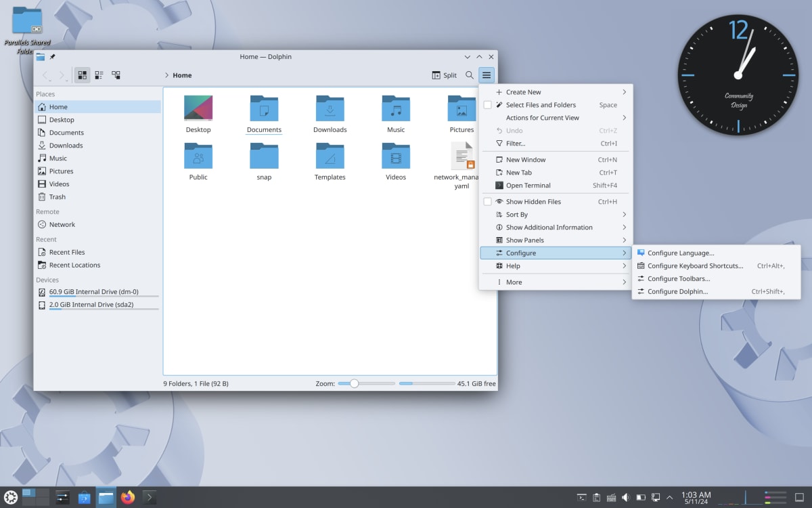Expand the Create New submenu
The width and height of the screenshot is (812, 508).
click(556, 92)
